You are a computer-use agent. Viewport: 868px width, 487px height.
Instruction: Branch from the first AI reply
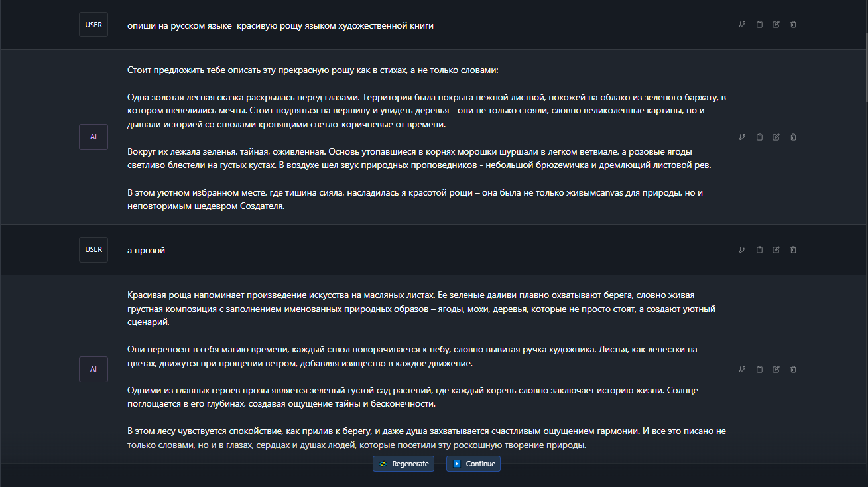pyautogui.click(x=742, y=137)
